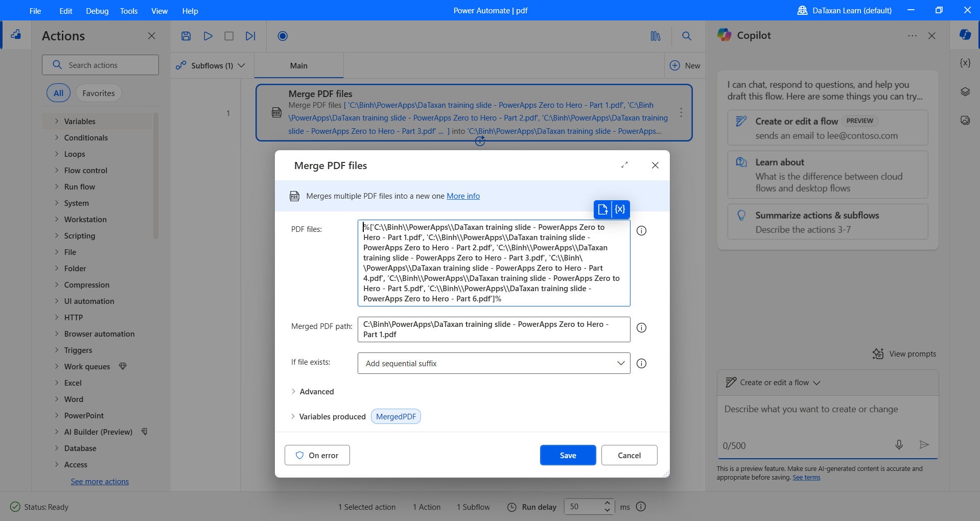Open the Variables pane {x} icon
The height and width of the screenshot is (521, 980).
pos(965,63)
